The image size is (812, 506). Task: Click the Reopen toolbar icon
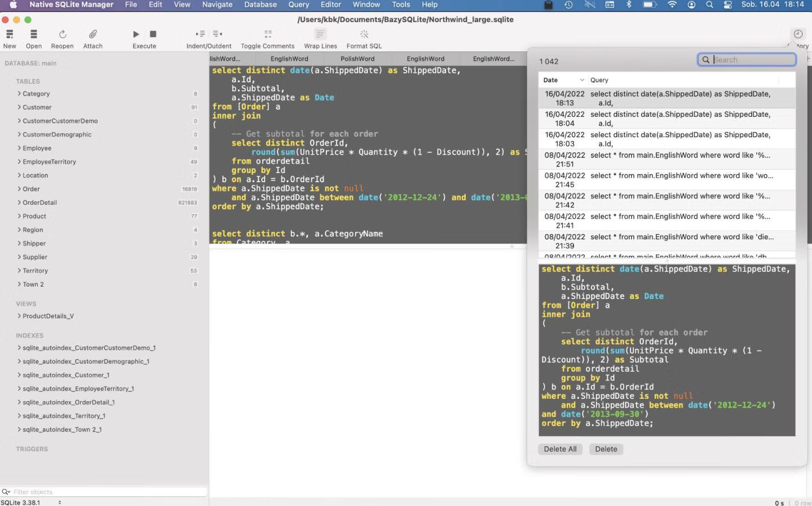coord(63,34)
